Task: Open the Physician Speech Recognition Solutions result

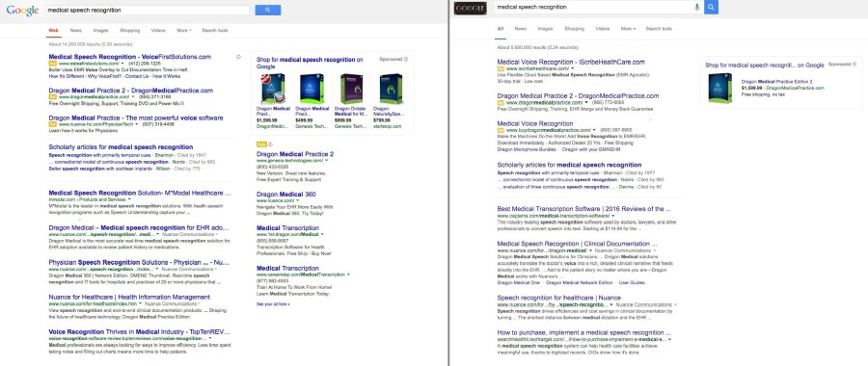Action: tap(139, 262)
